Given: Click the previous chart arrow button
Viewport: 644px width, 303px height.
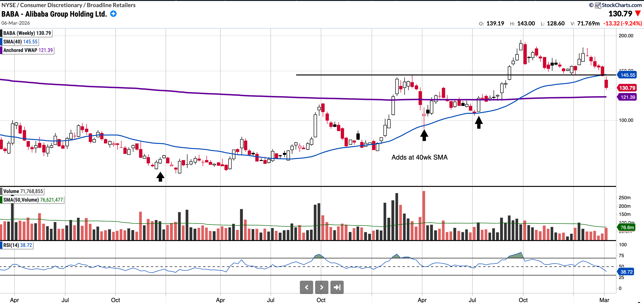Looking at the screenshot, I should click(x=306, y=287).
